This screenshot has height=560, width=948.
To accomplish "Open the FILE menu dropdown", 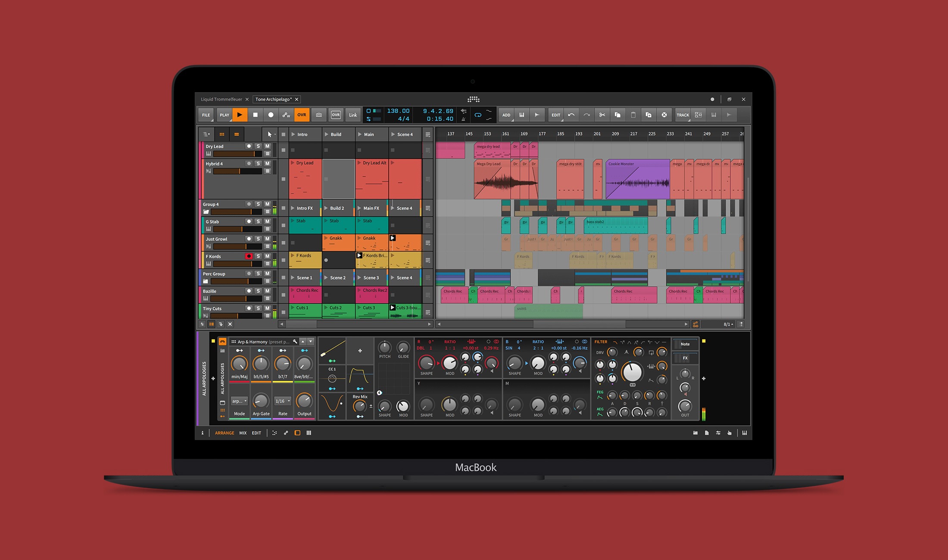I will 206,115.
